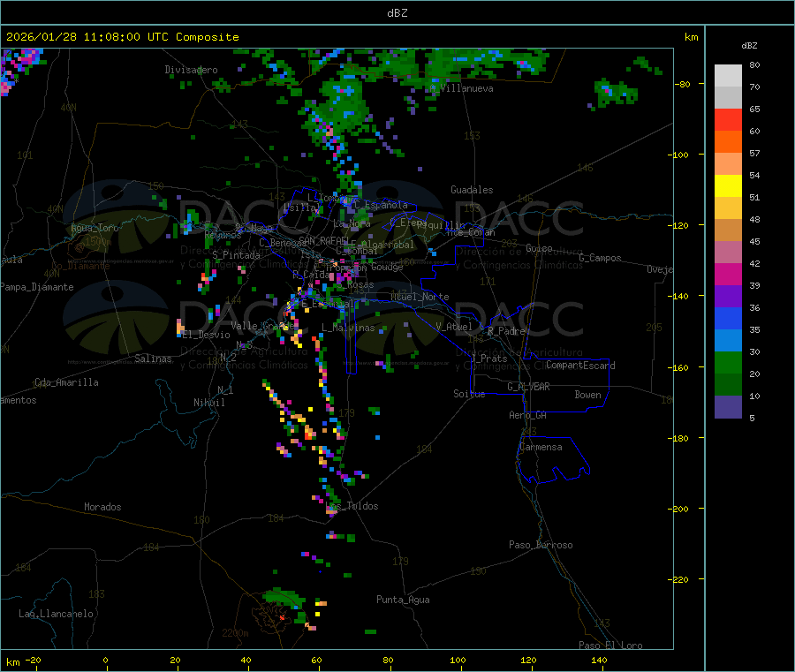Viewport: 795px width, 672px height.
Task: Click the Divisadero map label
Action: click(x=191, y=70)
